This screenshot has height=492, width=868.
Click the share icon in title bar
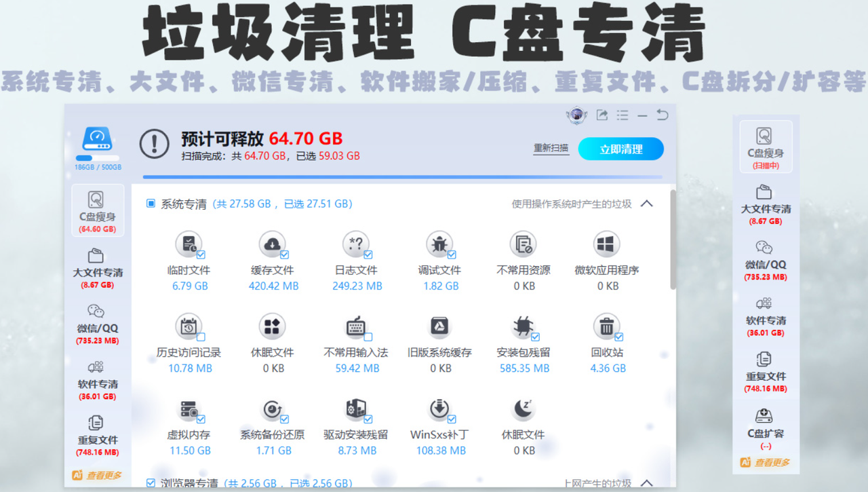pos(601,115)
